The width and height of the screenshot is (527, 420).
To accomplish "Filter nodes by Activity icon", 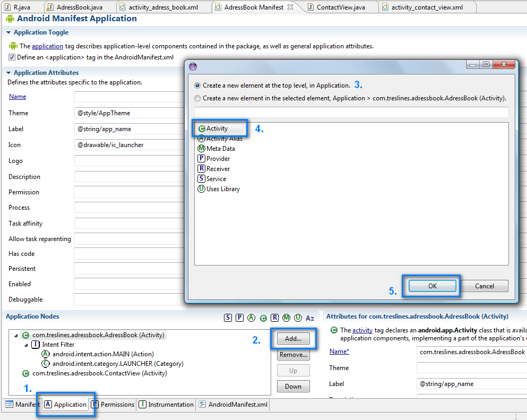I will pos(263,318).
